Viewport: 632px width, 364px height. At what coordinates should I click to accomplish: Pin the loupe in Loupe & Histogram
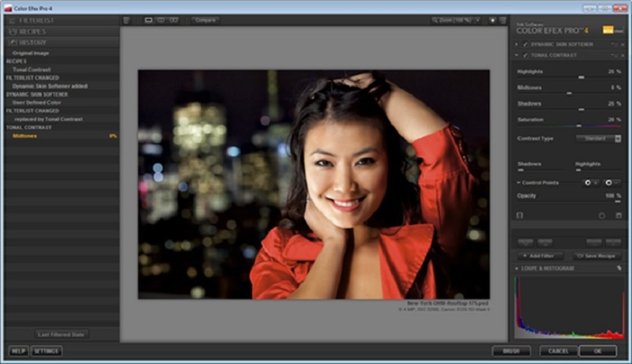(619, 268)
